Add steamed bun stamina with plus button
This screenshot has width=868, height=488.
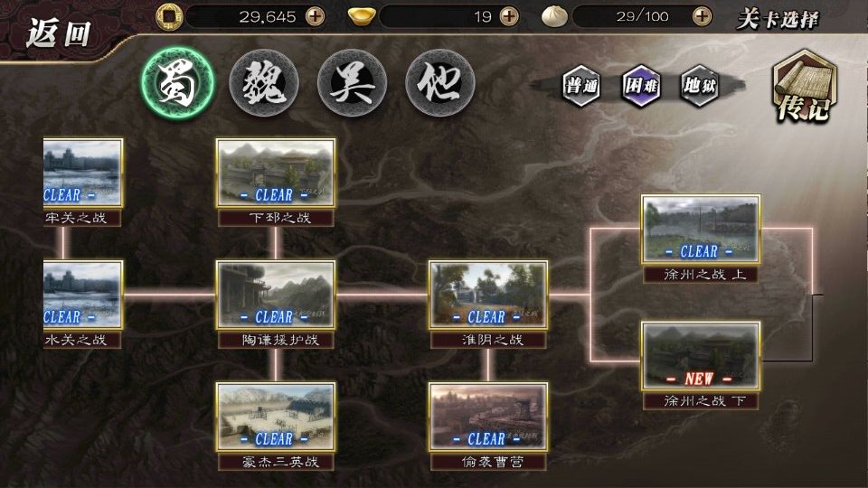702,16
